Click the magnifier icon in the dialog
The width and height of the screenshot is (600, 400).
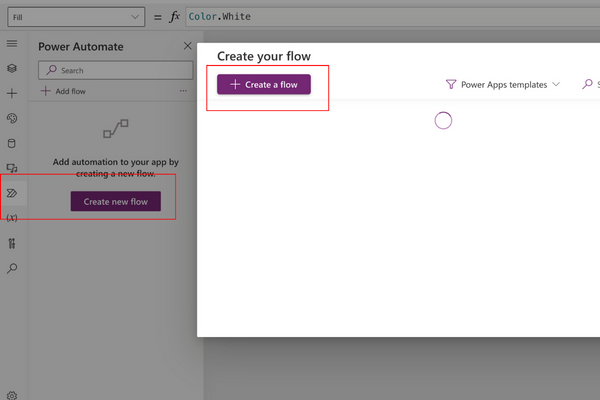(587, 84)
